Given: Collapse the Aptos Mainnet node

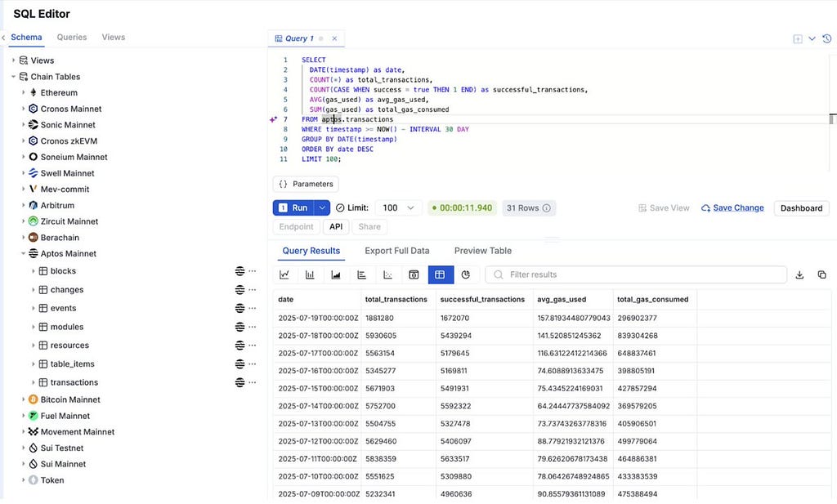Looking at the screenshot, I should tap(24, 254).
